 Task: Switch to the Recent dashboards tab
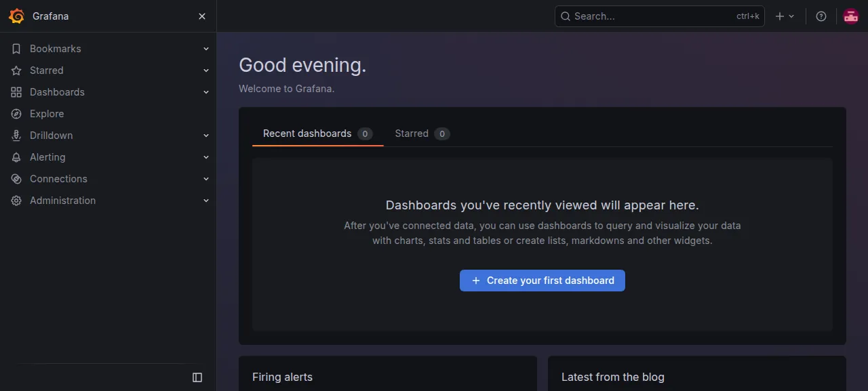coord(317,133)
